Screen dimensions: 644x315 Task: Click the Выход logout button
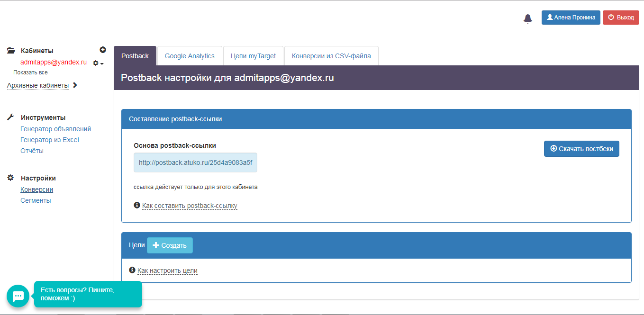pyautogui.click(x=620, y=18)
